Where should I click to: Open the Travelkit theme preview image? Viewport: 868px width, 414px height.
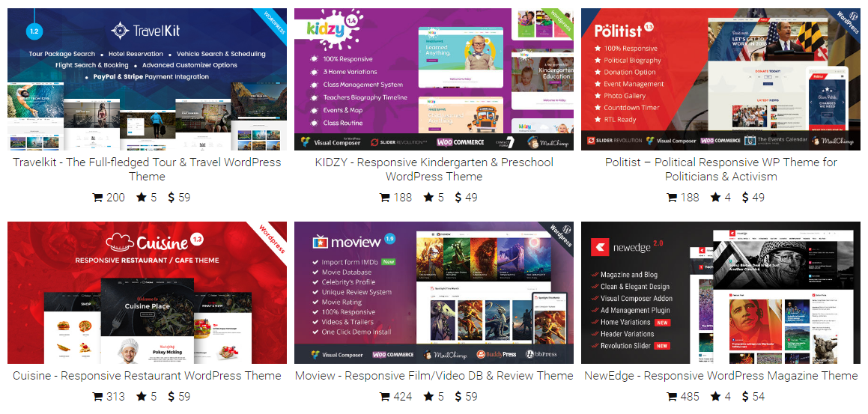pos(147,79)
